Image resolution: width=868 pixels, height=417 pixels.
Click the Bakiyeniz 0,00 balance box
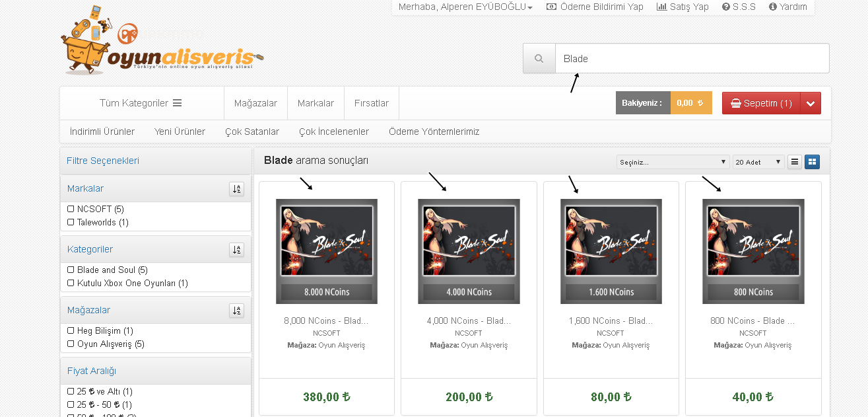(664, 103)
